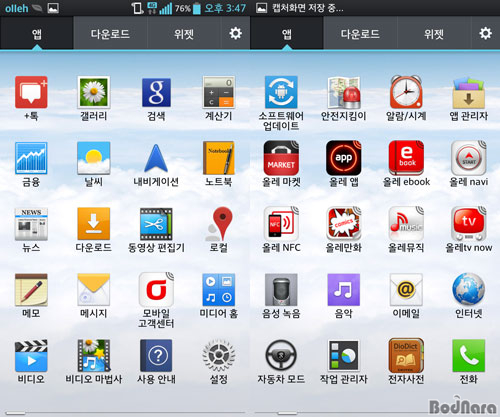Select the 앱 tab on left screen

pos(37,33)
